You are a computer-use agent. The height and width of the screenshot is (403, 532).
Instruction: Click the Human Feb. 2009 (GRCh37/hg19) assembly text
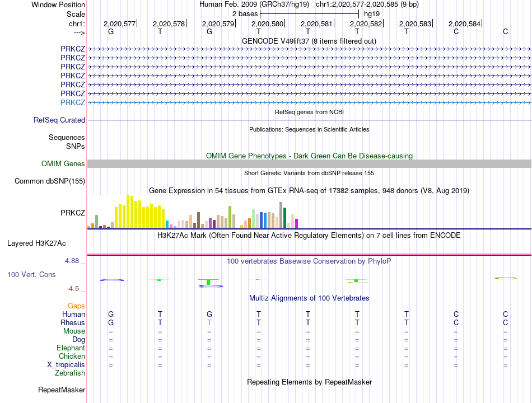point(254,4)
